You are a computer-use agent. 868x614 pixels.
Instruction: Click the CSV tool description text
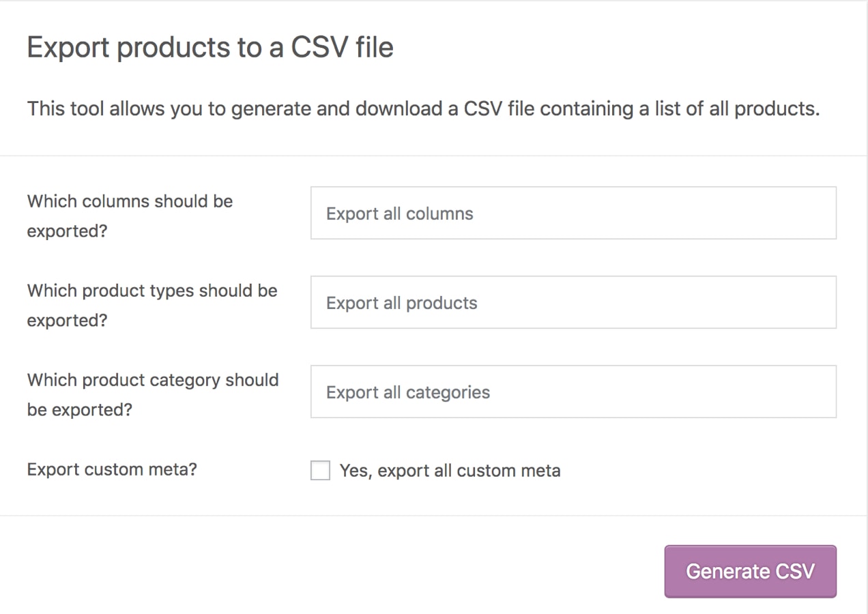pos(423,108)
